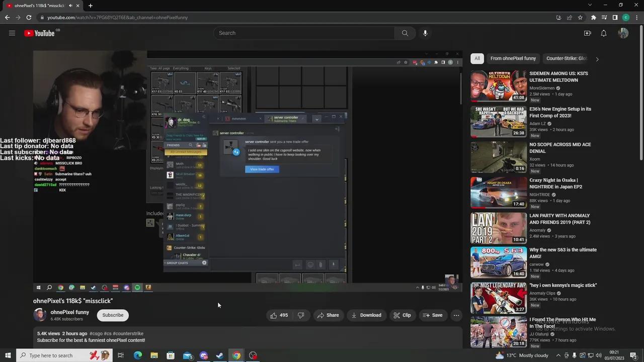
Task: Open new S63 ultimate AMG thumbnail
Action: pos(499,262)
